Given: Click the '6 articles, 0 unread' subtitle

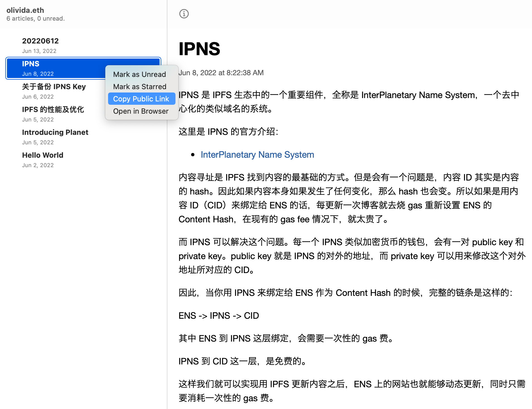Looking at the screenshot, I should coord(36,19).
